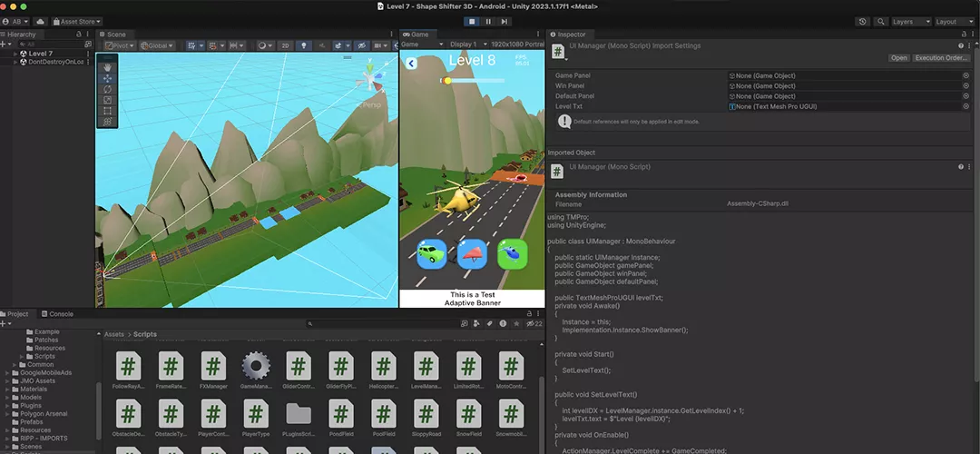Open the Draw mode shading dropdown in Scene

tap(266, 45)
